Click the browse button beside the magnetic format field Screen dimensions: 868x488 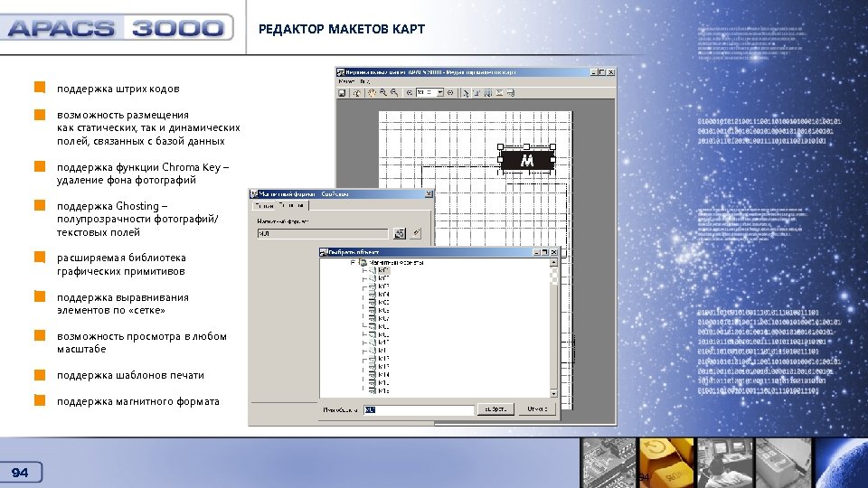pyautogui.click(x=400, y=233)
